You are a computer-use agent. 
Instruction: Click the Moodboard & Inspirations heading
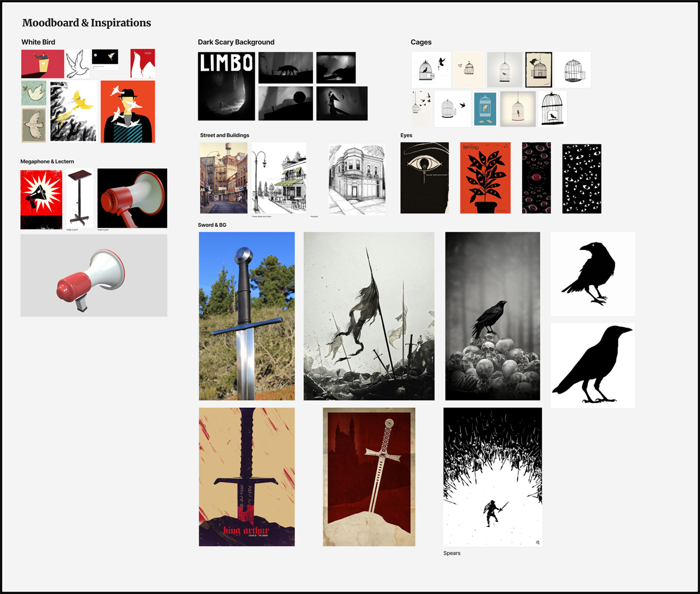point(87,23)
